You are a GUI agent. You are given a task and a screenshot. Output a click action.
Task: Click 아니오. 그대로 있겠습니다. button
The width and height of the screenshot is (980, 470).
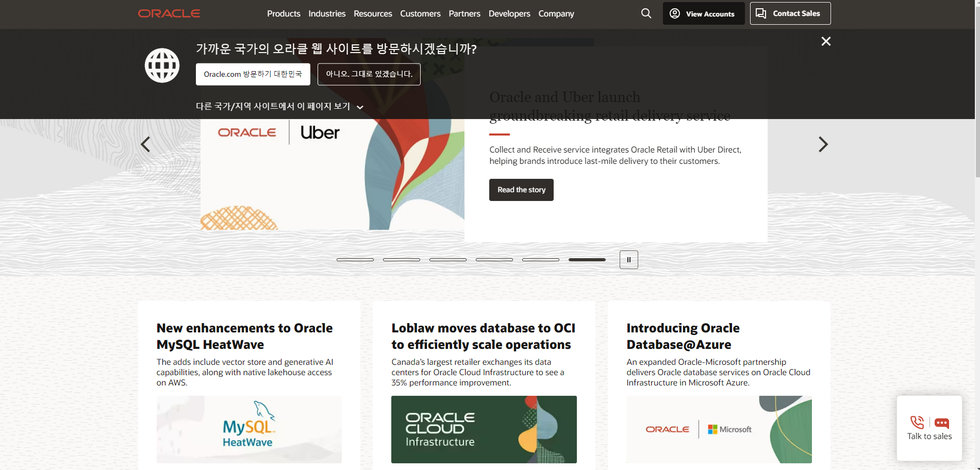coord(369,74)
